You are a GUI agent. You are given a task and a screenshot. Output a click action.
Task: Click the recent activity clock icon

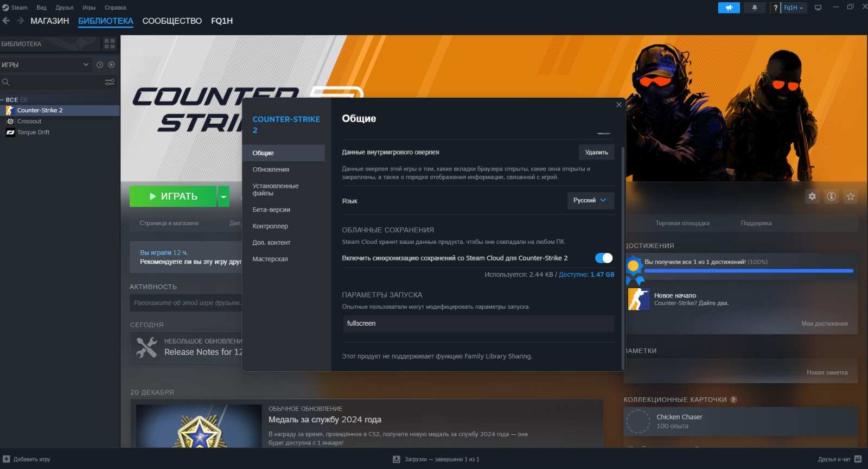coord(100,65)
